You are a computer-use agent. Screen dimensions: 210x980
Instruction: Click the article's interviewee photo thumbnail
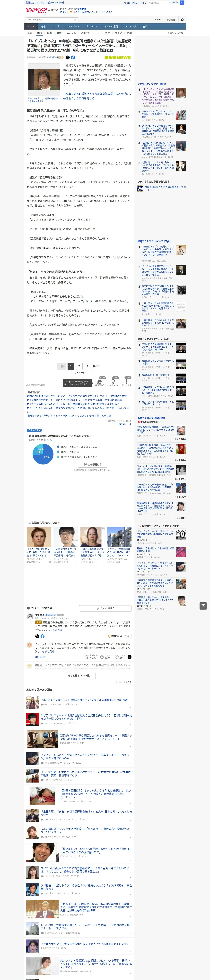44,80
